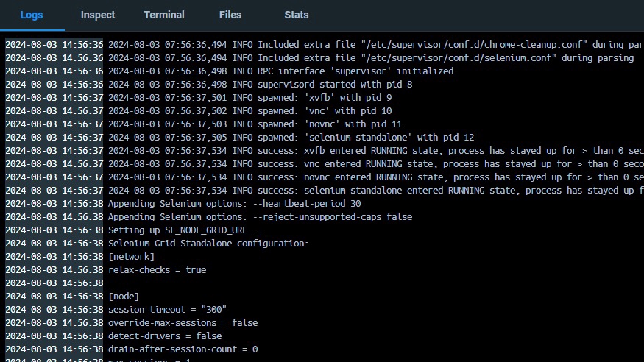The height and width of the screenshot is (362, 644).
Task: Switch to the Logs tab
Action: 32,15
